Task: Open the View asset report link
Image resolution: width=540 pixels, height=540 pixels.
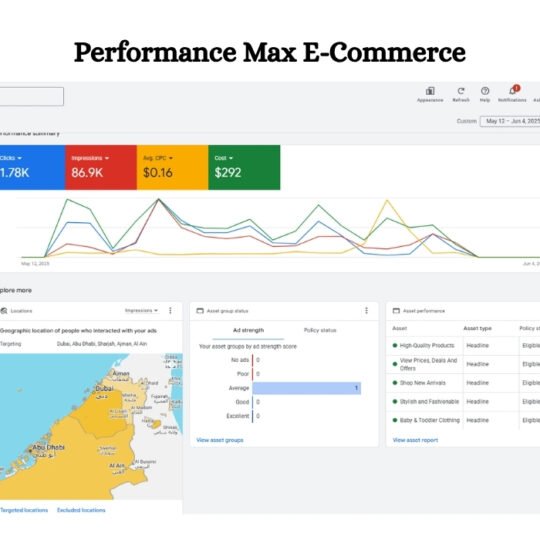Action: (415, 440)
